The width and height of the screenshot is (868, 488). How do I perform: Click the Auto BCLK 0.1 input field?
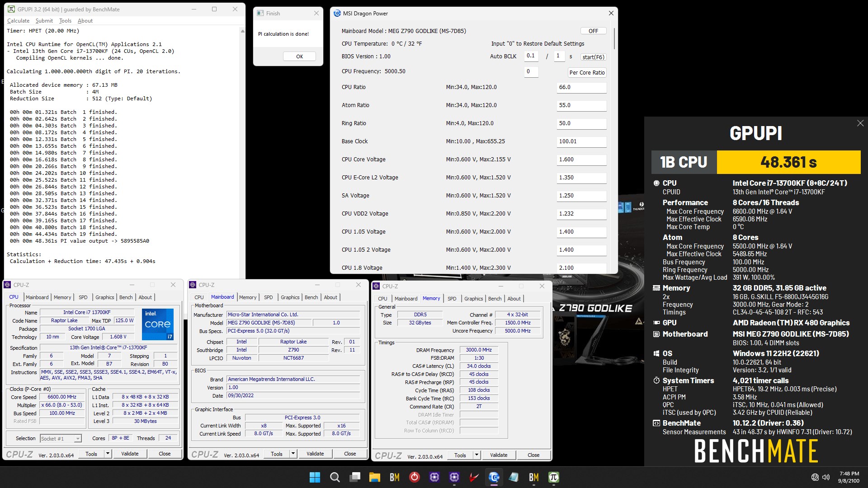point(531,56)
